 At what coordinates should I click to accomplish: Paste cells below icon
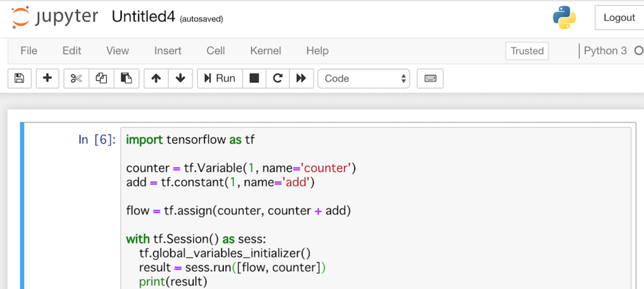click(126, 79)
